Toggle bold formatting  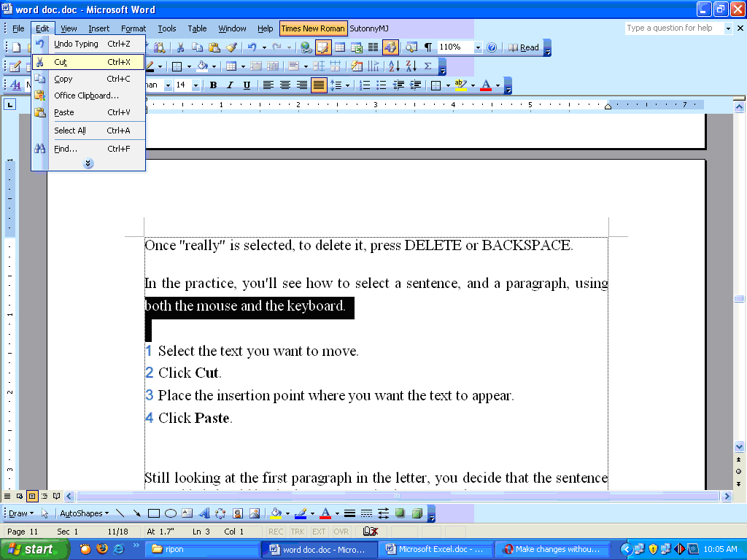click(x=212, y=85)
